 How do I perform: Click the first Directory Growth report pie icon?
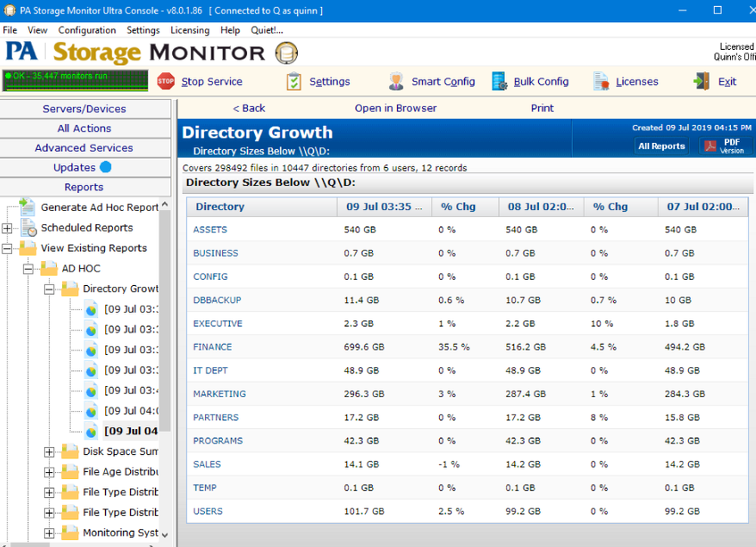[91, 309]
